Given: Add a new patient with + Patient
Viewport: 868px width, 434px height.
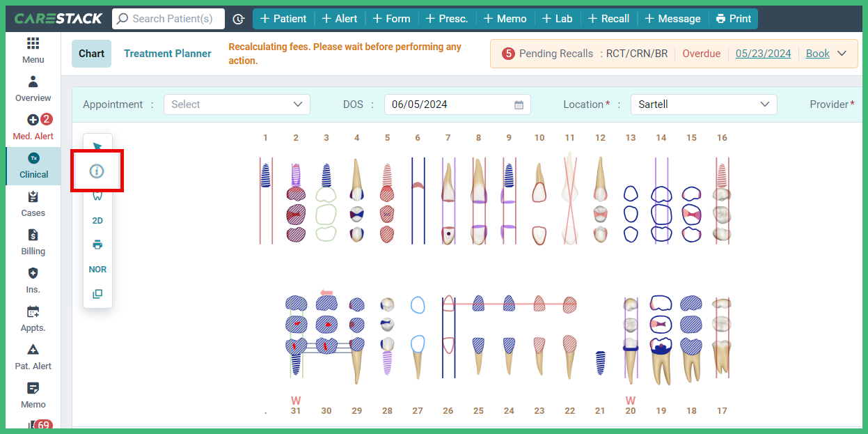Looking at the screenshot, I should [283, 19].
